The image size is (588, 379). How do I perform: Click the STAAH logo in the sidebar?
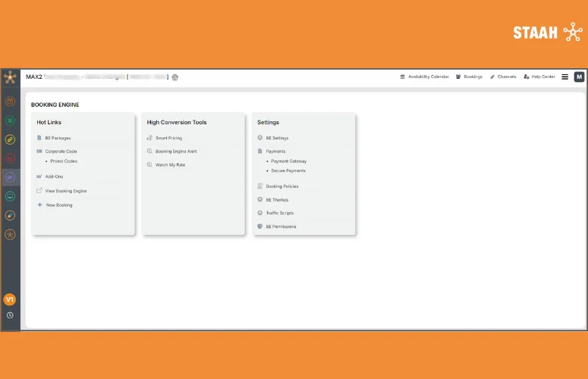click(10, 77)
